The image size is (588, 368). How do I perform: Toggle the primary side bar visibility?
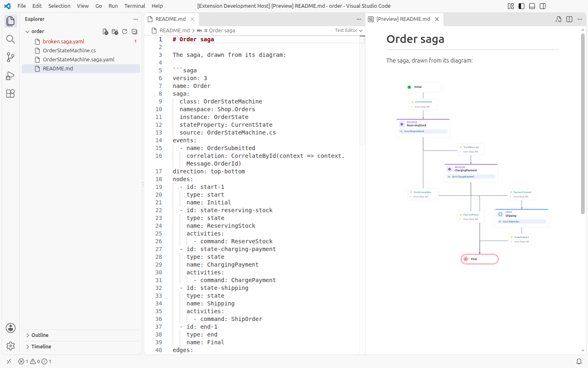(x=521, y=6)
